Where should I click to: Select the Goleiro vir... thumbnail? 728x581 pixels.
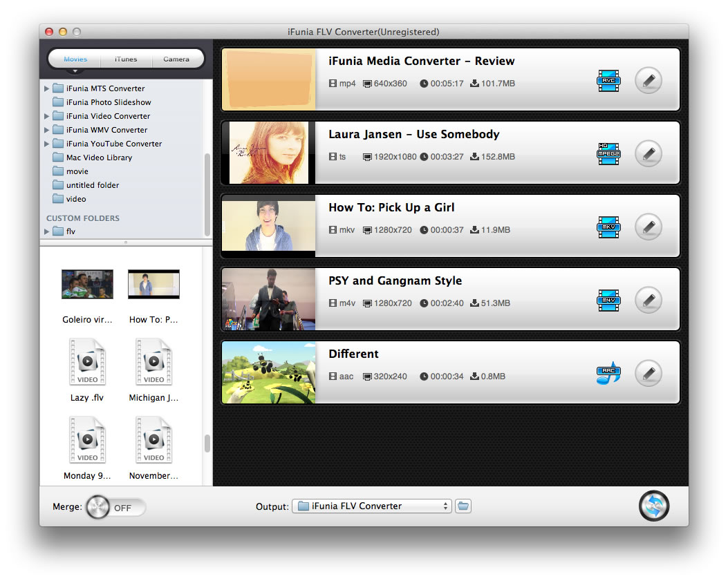coord(87,284)
